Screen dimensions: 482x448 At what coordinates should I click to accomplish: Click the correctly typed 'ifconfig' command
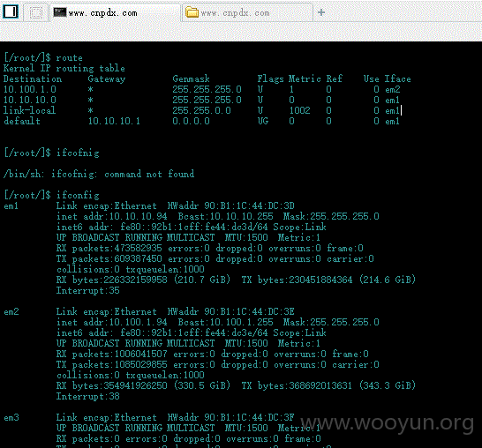point(78,195)
